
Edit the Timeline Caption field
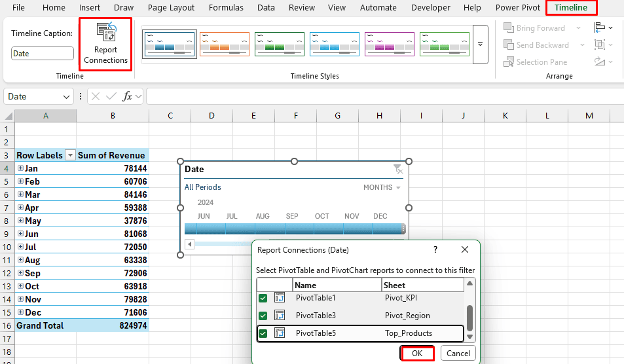click(x=43, y=53)
